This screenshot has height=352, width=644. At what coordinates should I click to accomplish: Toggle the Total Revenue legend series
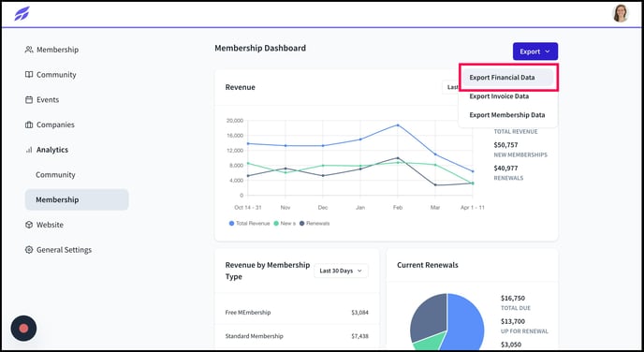coord(249,224)
